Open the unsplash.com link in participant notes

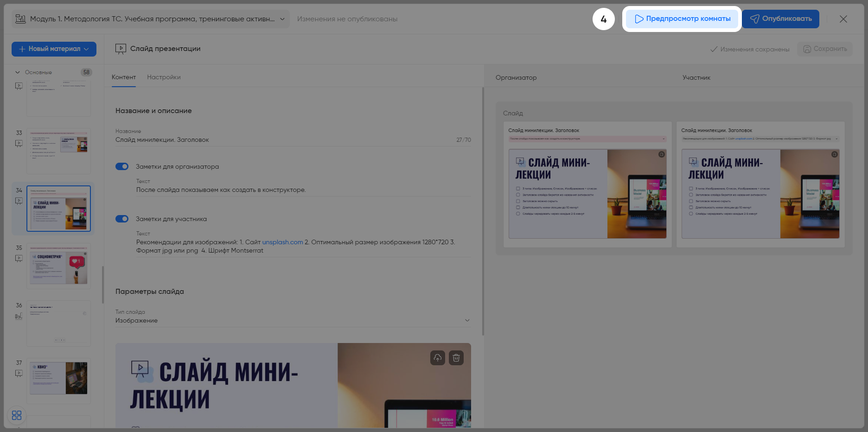[x=282, y=242]
